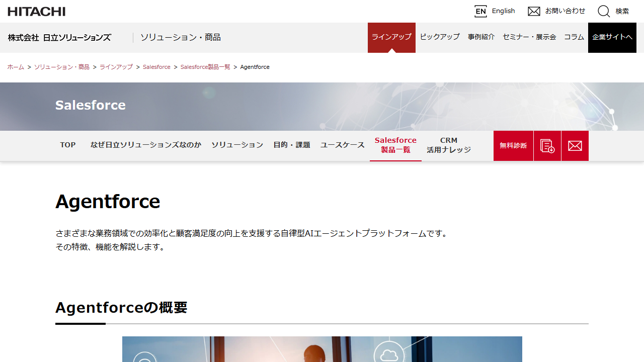Click the Agentforce overview image
644x362 pixels.
tap(322, 349)
